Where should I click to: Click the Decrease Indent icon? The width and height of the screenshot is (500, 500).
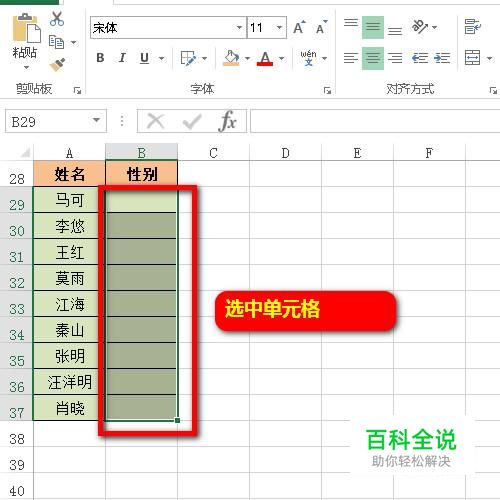420,58
